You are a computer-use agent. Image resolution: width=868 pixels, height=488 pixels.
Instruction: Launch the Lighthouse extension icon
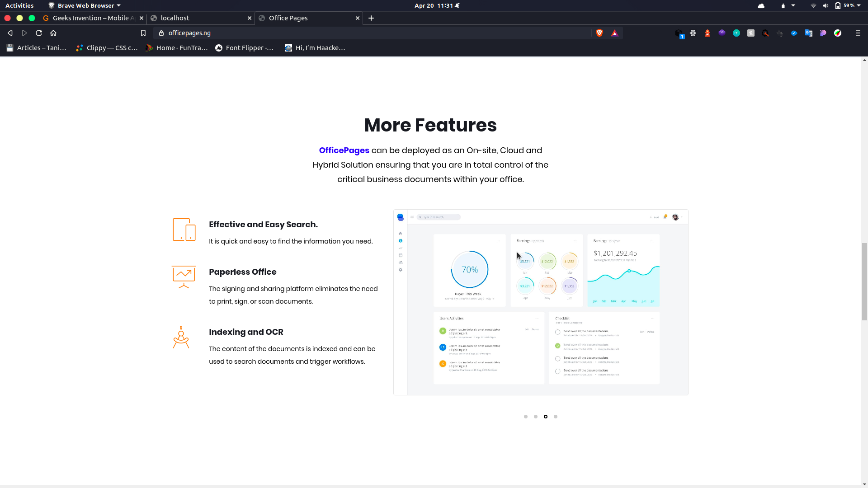pos(708,33)
